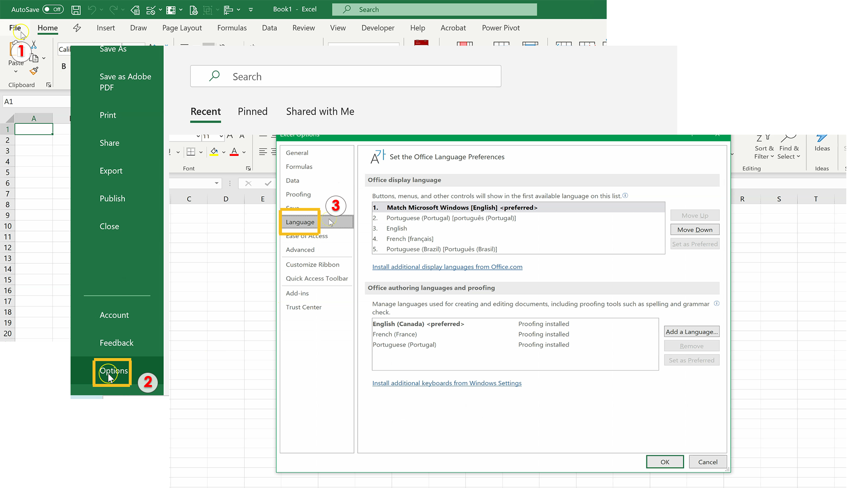Viewport: 868px width, 488px height.
Task: Select the Font Color red swatch
Action: [234, 155]
